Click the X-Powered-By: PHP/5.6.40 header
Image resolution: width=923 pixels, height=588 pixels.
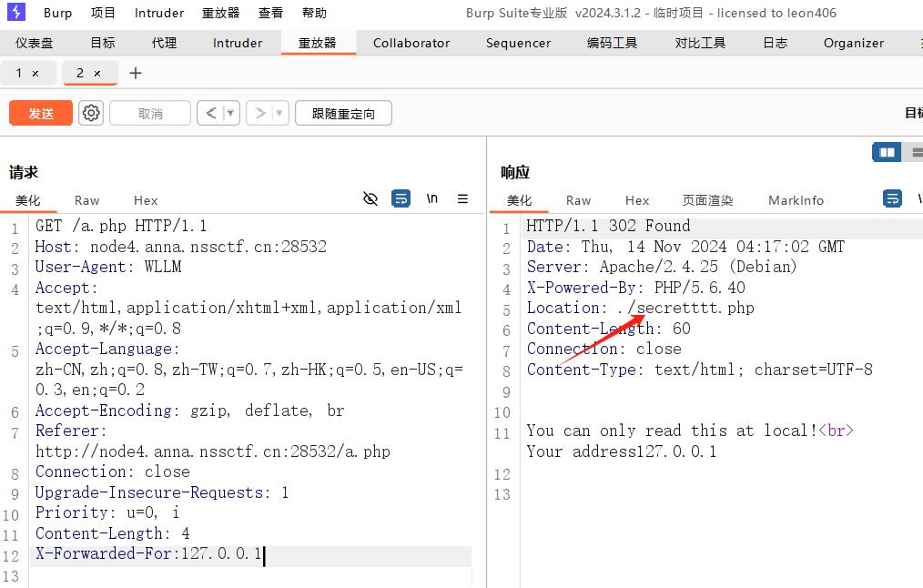coord(635,288)
